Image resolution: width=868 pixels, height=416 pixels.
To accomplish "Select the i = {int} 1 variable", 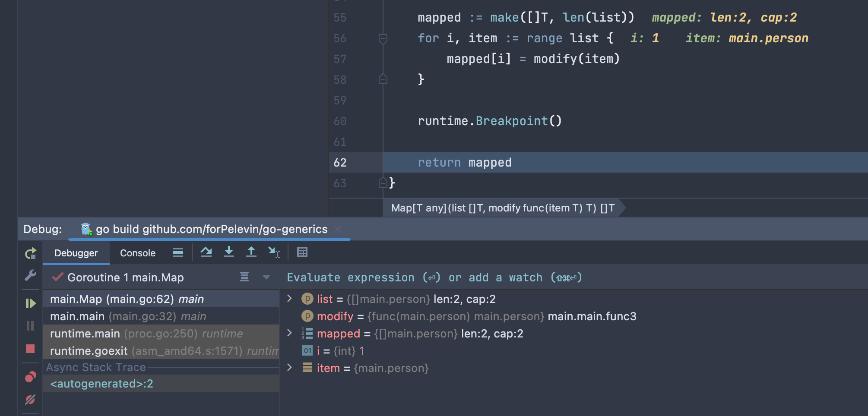I will pos(574,351).
